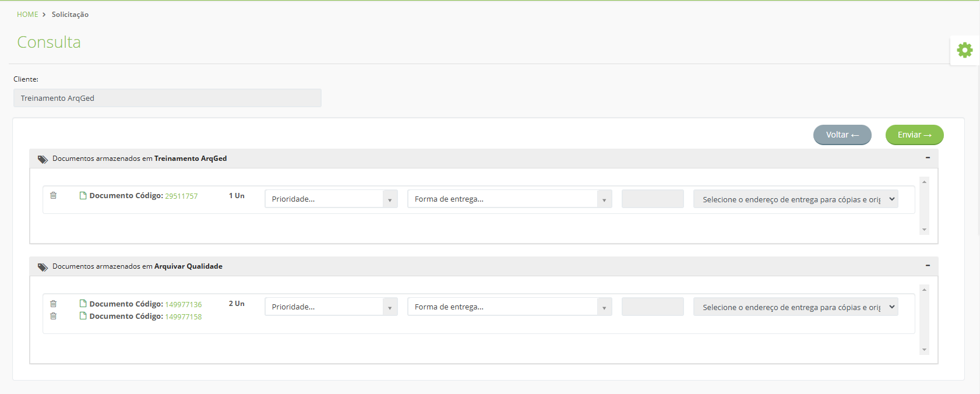This screenshot has width=980, height=394.
Task: Open Prioridade dropdown for Treinamento ArqGed document
Action: (x=331, y=199)
